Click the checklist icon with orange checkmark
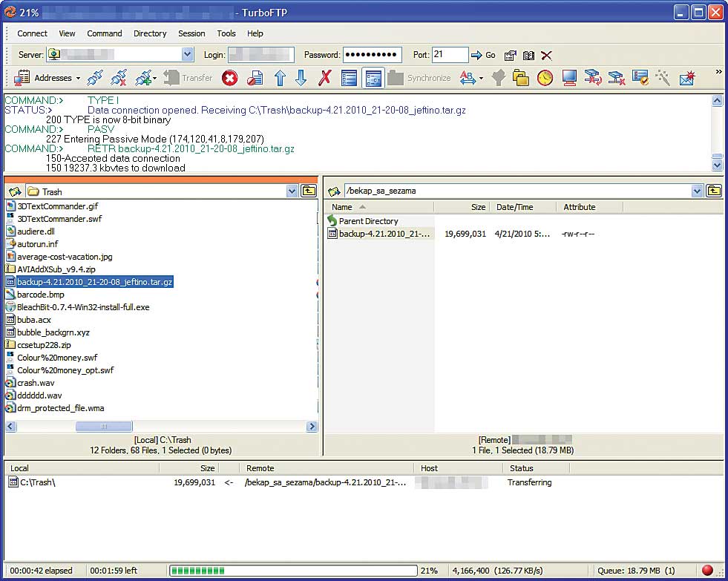This screenshot has width=728, height=581. tap(640, 78)
